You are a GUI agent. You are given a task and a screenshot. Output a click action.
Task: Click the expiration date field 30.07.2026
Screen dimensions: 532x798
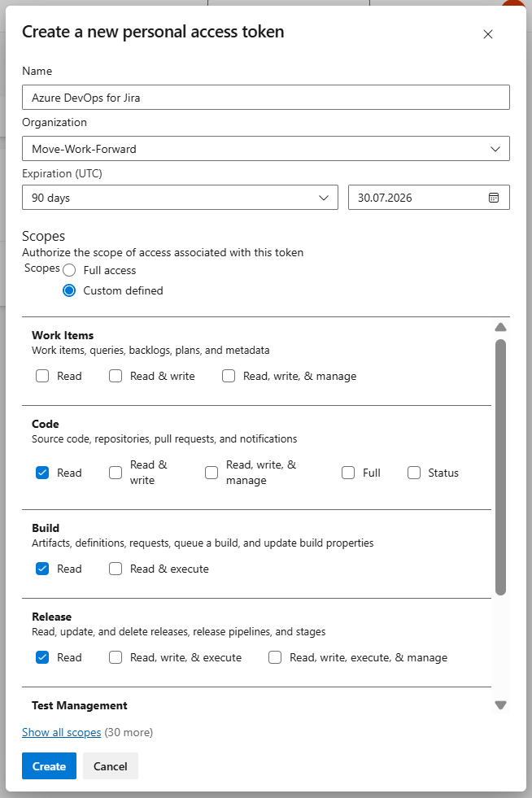tap(429, 198)
